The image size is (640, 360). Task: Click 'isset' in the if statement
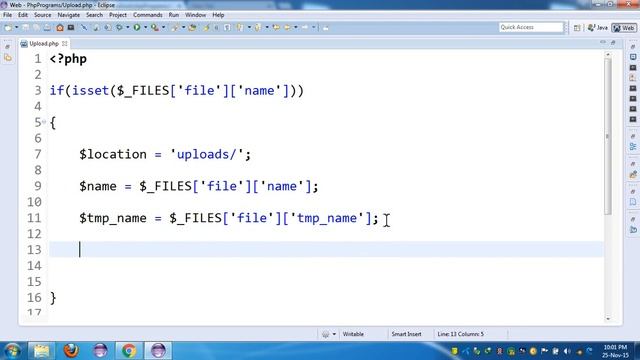(91, 91)
